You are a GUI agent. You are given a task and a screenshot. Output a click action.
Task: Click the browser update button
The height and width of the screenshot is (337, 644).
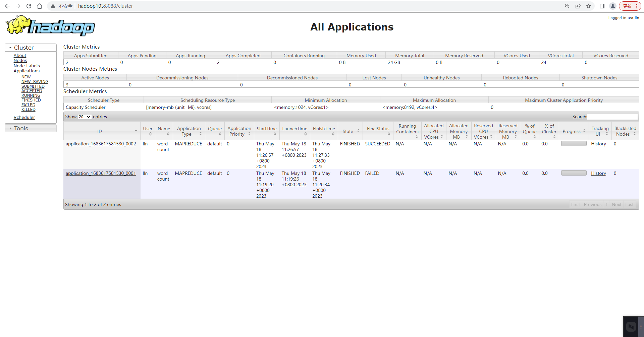630,6
